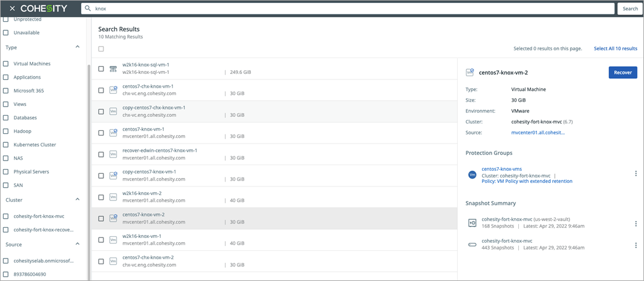This screenshot has height=281, width=644.
Task: Check the Microsoft 365 type filter
Action: tap(6, 90)
